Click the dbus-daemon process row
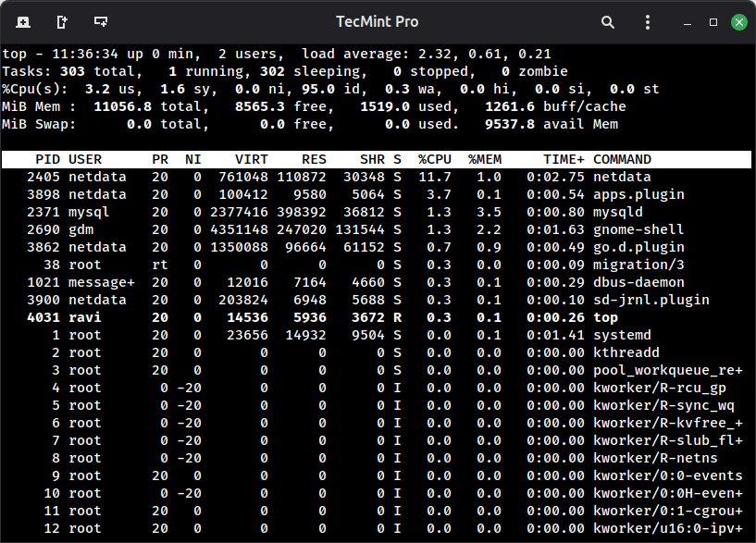756x543 pixels. (370, 283)
